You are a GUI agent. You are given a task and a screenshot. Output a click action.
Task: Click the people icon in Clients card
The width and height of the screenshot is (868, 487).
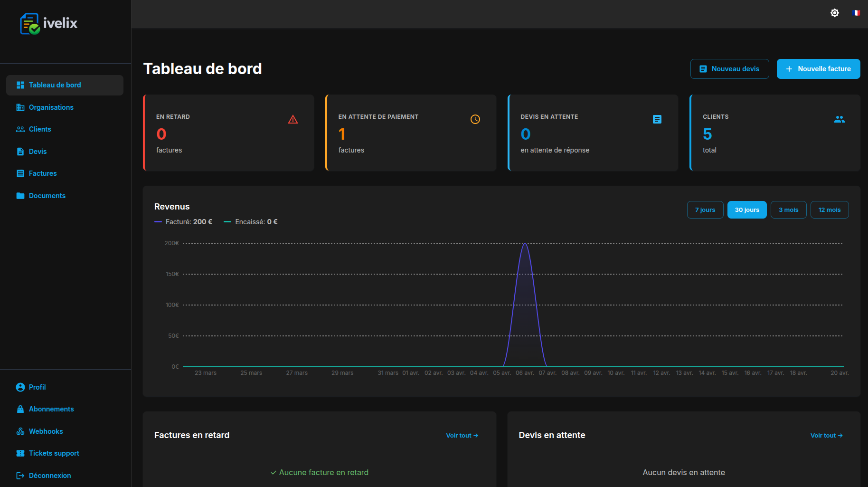[839, 119]
